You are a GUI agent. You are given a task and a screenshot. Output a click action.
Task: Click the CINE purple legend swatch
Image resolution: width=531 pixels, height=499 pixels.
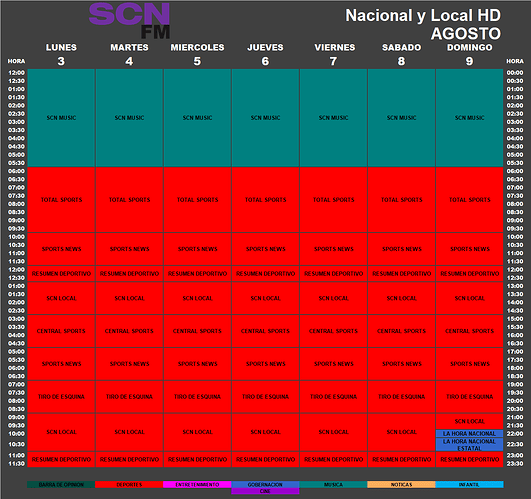[265, 491]
